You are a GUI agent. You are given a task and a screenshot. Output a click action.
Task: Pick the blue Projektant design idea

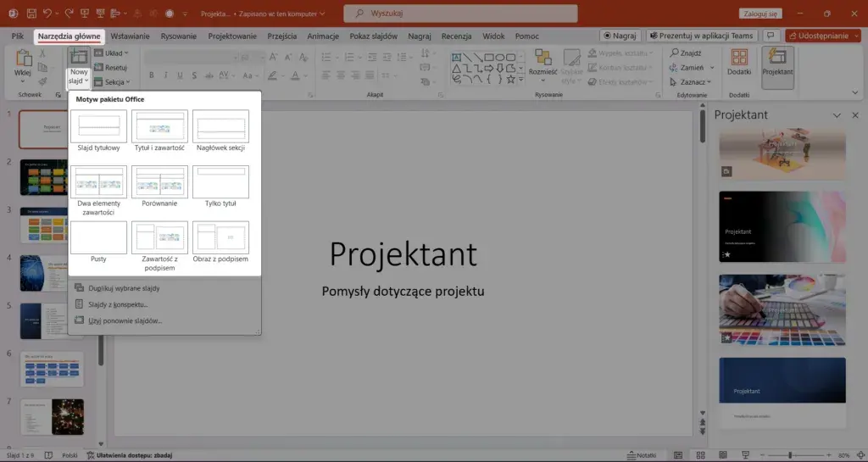(782, 392)
